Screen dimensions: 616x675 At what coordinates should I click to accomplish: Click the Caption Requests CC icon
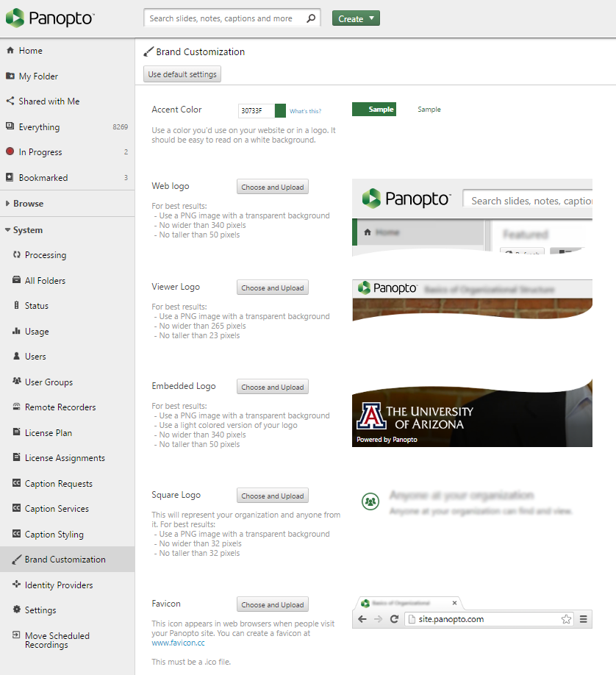[x=16, y=483]
